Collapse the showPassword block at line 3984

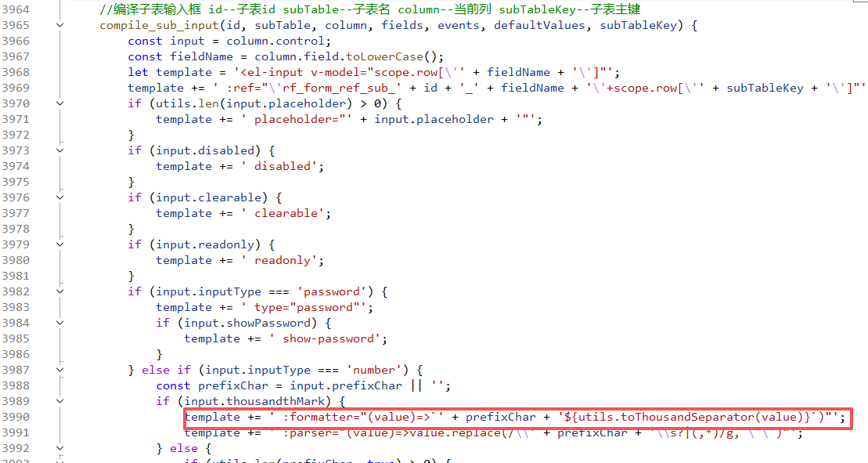click(60, 323)
